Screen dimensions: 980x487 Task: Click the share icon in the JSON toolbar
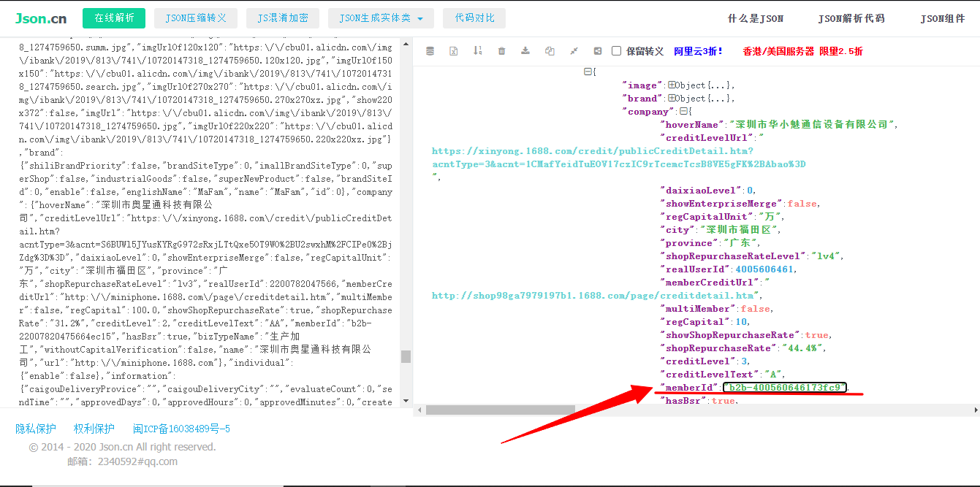[598, 51]
